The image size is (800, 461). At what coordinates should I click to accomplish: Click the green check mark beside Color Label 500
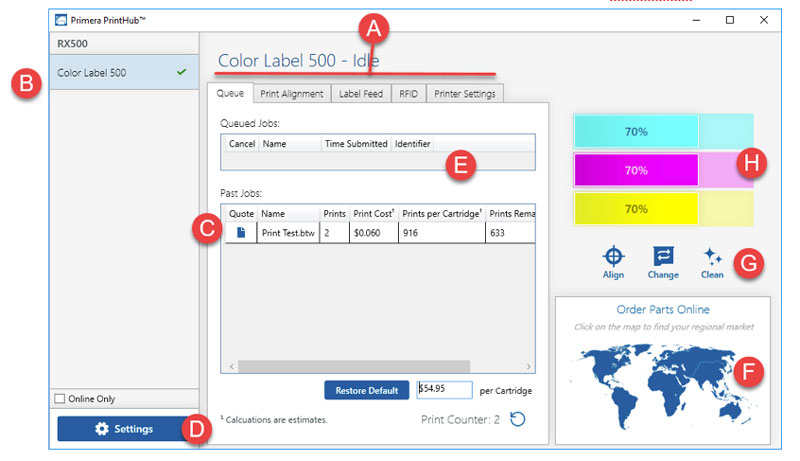(181, 72)
